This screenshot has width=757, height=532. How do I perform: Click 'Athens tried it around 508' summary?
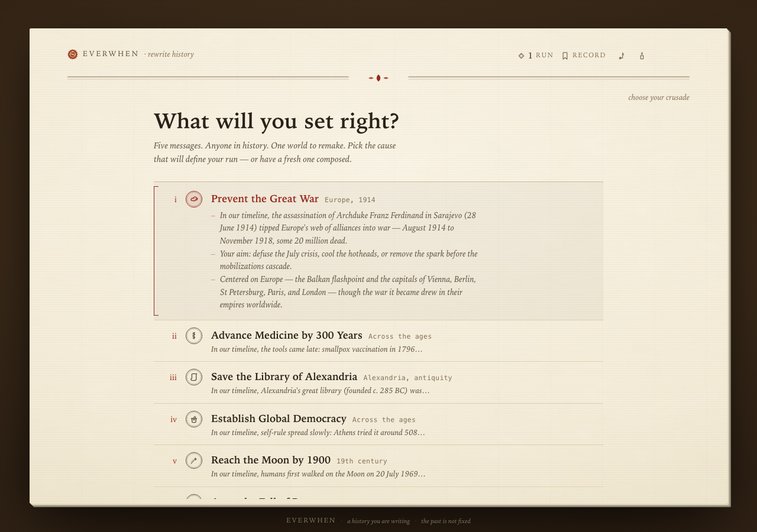click(318, 433)
